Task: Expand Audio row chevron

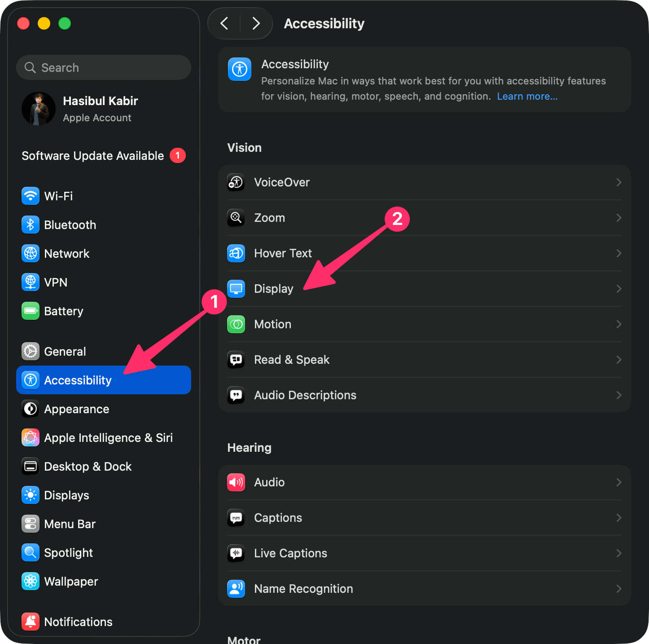Action: pos(619,482)
